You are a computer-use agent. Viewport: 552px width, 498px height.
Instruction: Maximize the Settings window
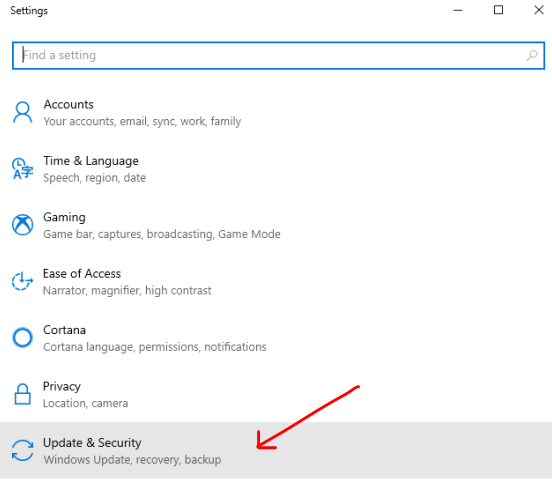point(498,10)
